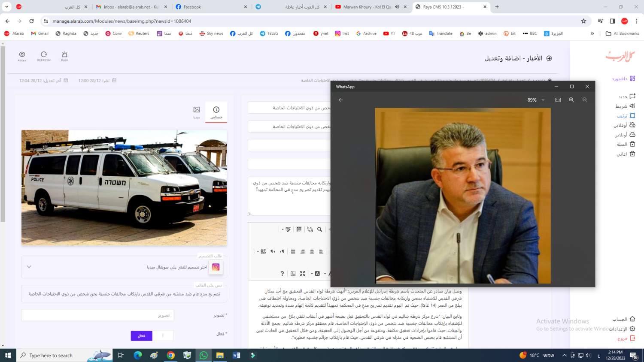644x362 pixels.
Task: Open File Explorer from the taskbar
Action: 220,355
